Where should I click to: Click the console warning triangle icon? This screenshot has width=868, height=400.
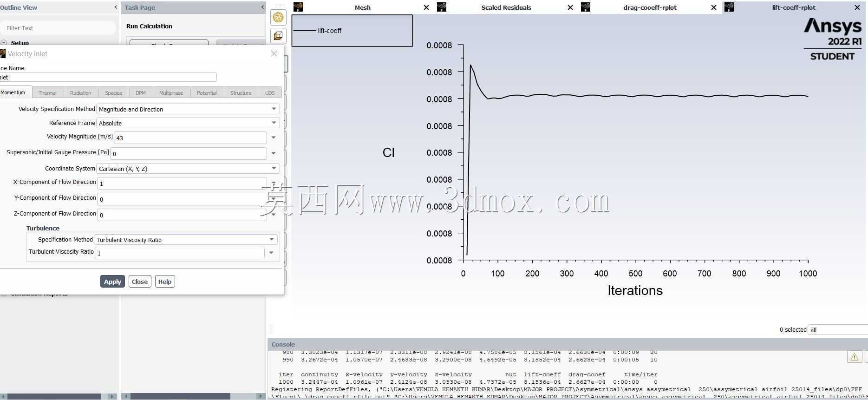pos(854,357)
